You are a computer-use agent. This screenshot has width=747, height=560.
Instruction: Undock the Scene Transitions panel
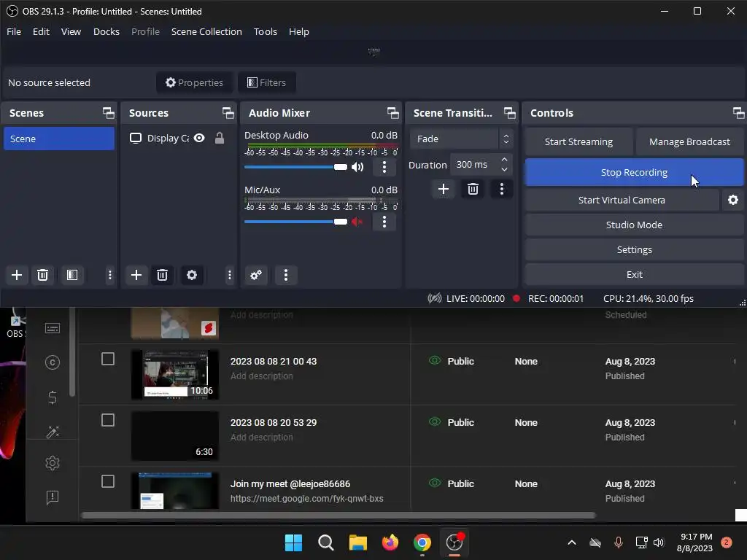click(x=510, y=113)
